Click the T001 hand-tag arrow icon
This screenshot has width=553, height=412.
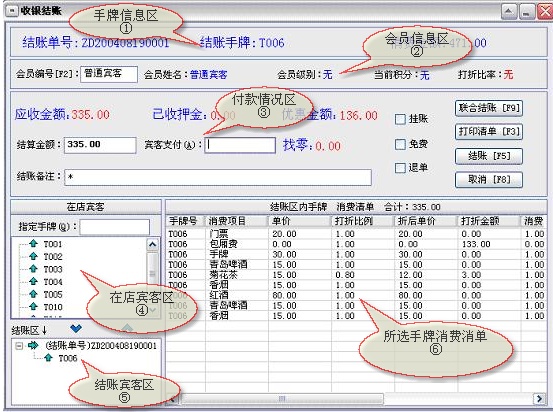click(x=34, y=243)
